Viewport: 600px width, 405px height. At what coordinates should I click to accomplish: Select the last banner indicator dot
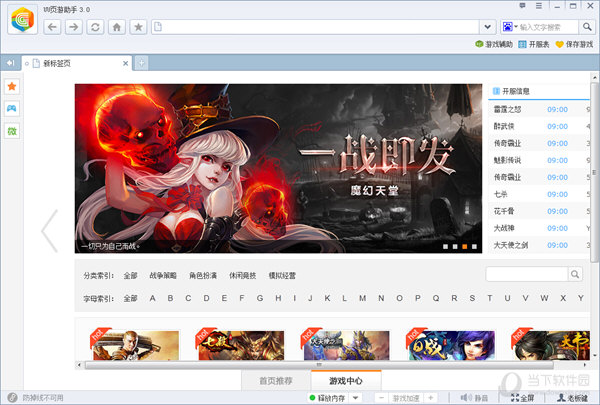[474, 247]
